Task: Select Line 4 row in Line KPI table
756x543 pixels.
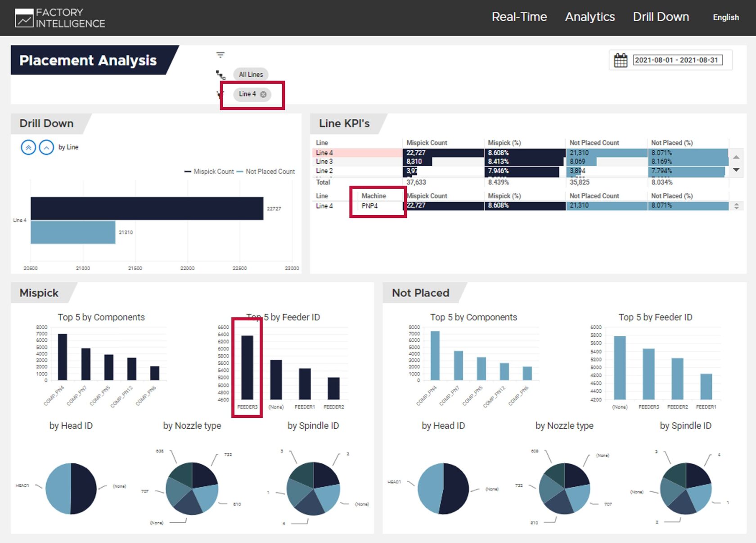Action: pyautogui.click(x=520, y=153)
